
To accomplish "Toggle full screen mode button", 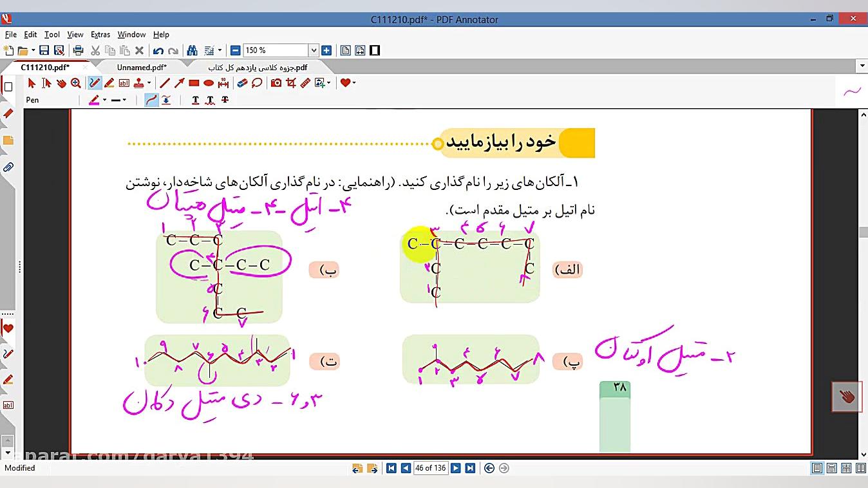I will (x=375, y=50).
